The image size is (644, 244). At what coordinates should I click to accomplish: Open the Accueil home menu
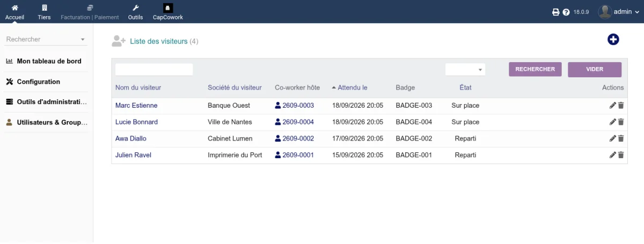pos(14,12)
